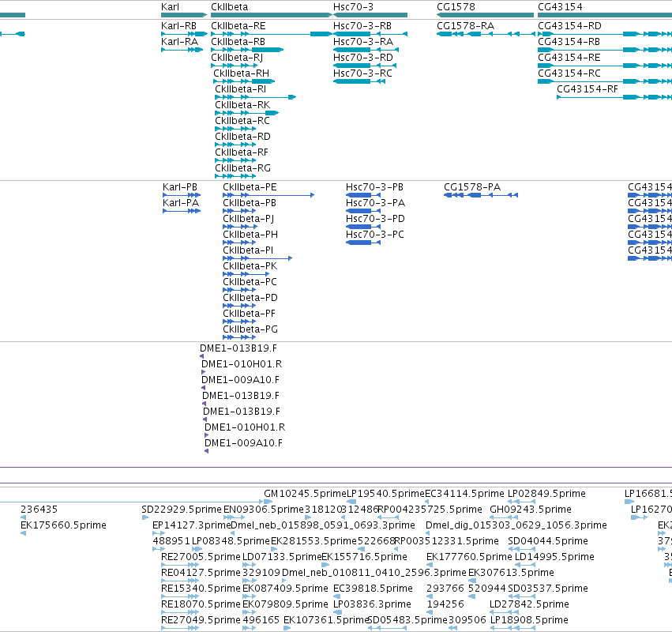Click the CkIIbeta-PE protein label
672x632 pixels.
pos(250,187)
